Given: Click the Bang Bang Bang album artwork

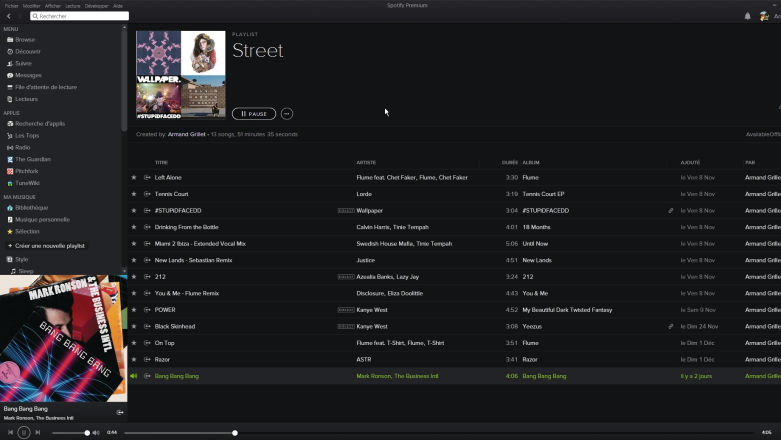Looking at the screenshot, I should (x=63, y=338).
